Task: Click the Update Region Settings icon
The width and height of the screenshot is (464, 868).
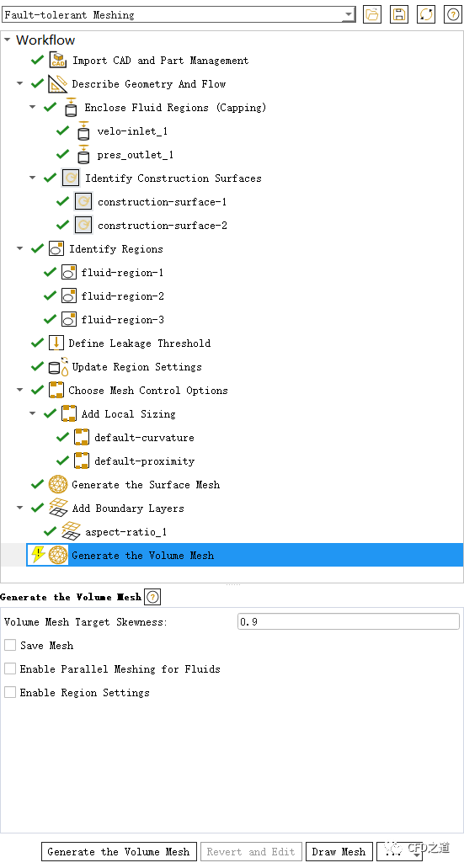Action: click(58, 366)
